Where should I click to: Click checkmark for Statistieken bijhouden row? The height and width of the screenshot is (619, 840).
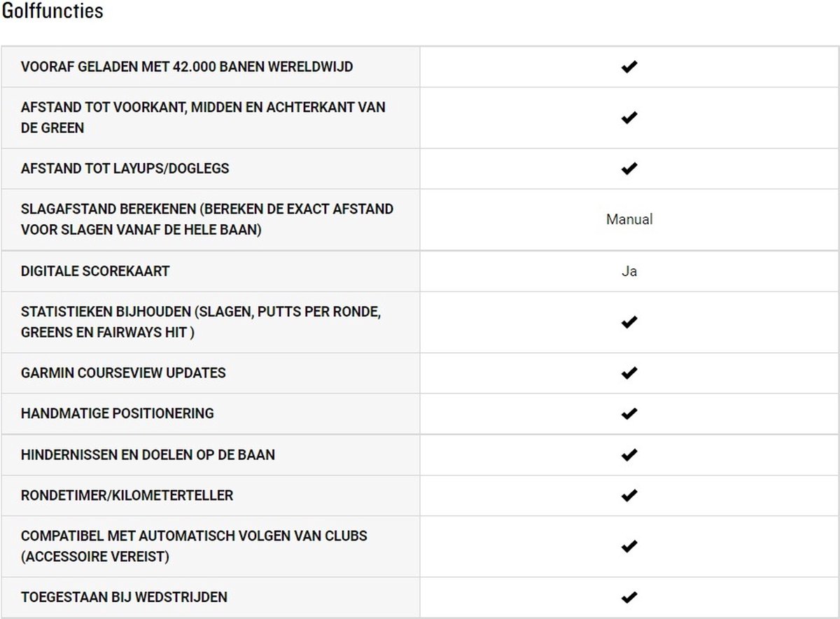629,322
